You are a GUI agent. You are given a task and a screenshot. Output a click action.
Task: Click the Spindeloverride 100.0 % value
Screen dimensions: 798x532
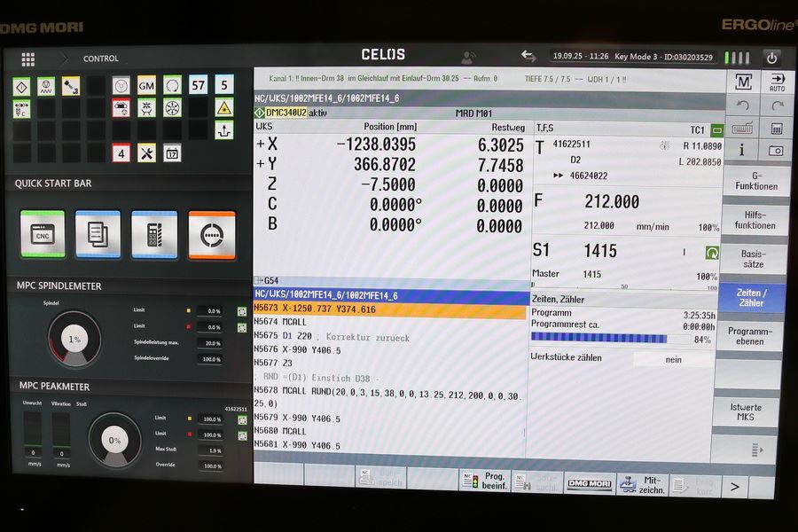211,359
